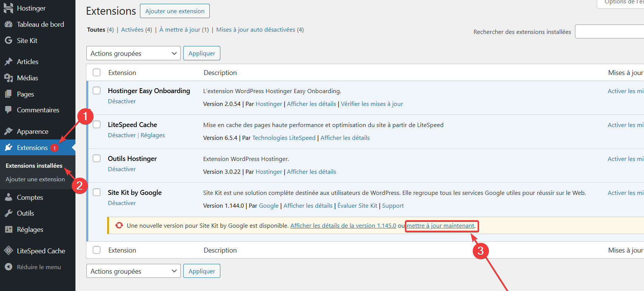Click the Articles pushpin icon

[8, 61]
